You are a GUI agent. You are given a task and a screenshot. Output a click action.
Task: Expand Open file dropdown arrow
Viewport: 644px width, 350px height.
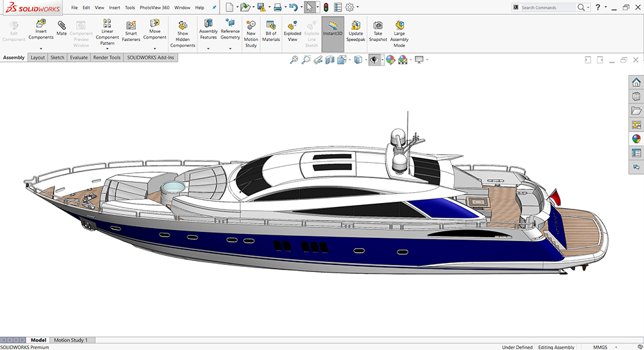(x=253, y=7)
